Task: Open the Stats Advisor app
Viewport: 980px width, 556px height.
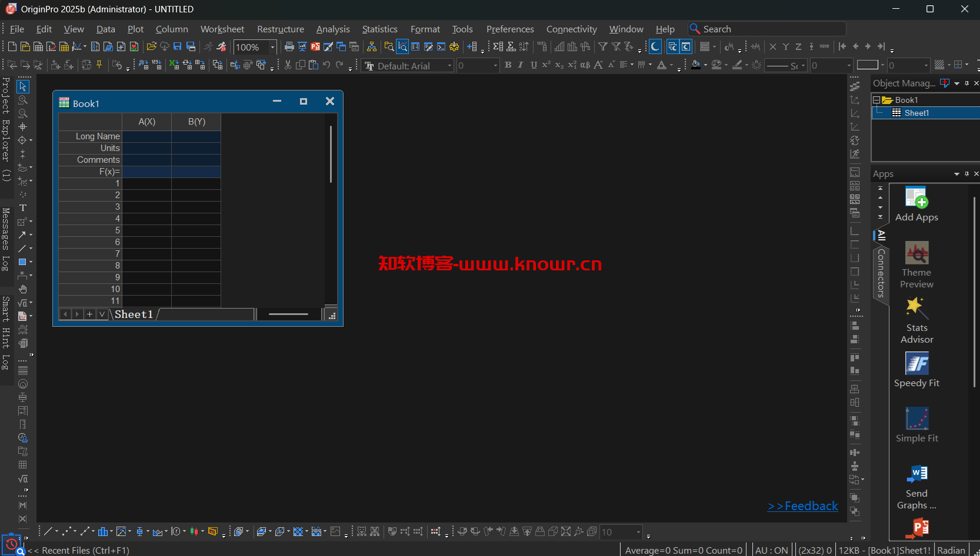Action: point(916,320)
